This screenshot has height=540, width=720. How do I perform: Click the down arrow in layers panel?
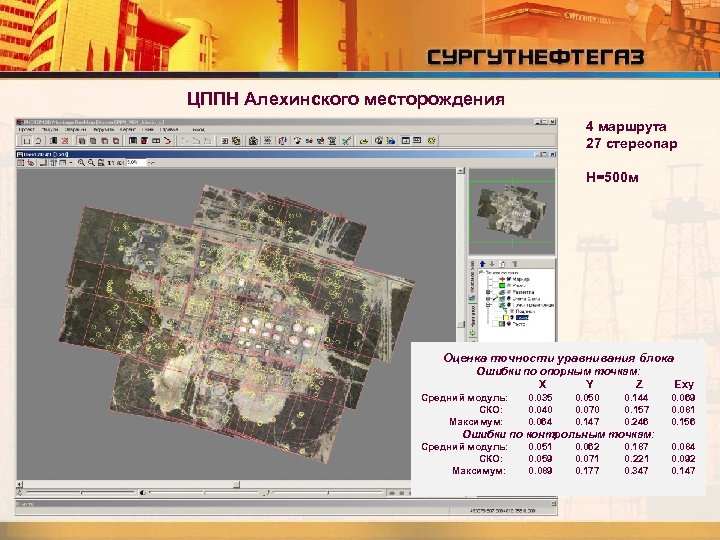point(492,264)
